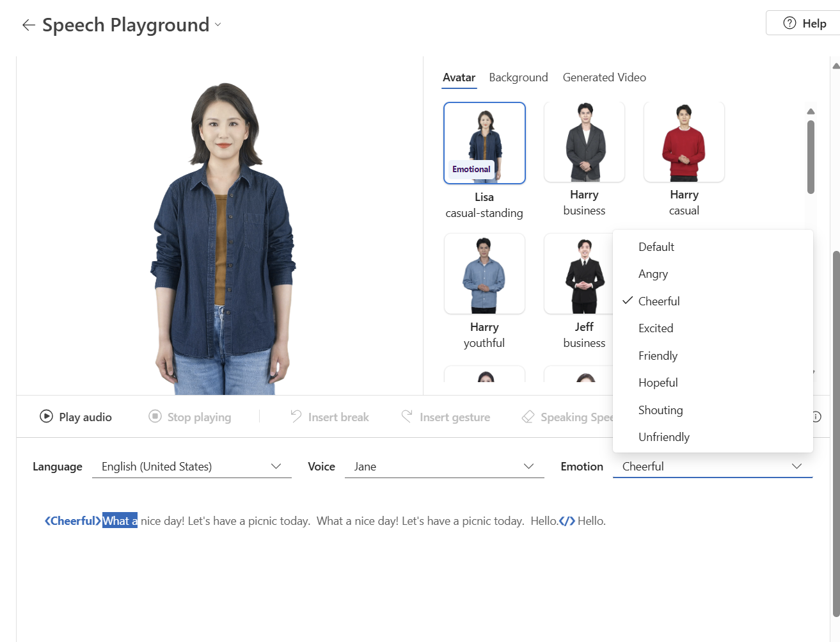
Task: Click the Stop playing icon
Action: pos(155,417)
